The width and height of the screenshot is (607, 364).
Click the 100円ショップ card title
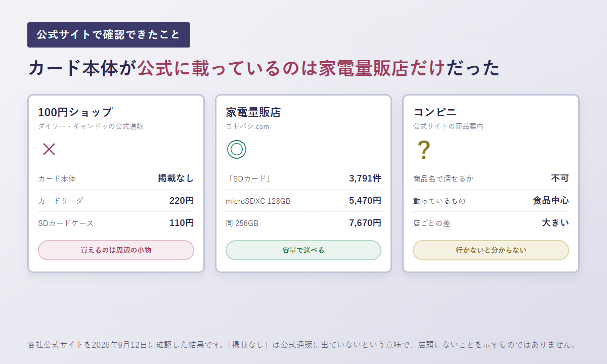[x=75, y=112]
